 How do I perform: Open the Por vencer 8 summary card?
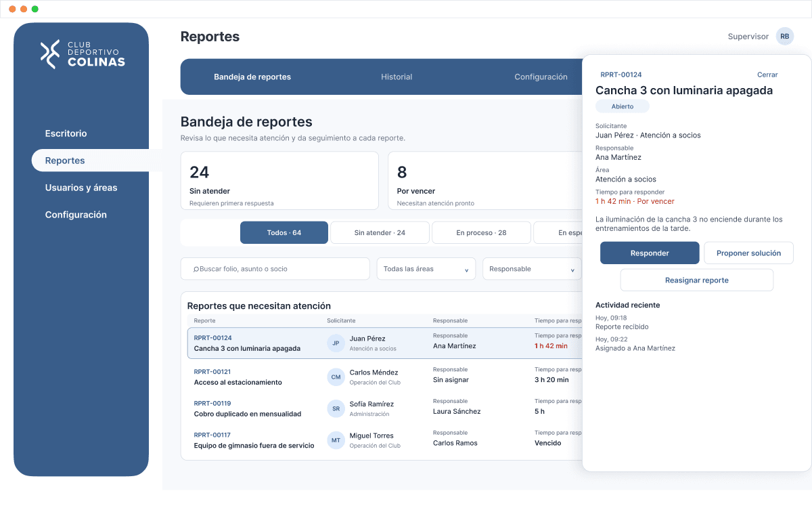pyautogui.click(x=484, y=180)
